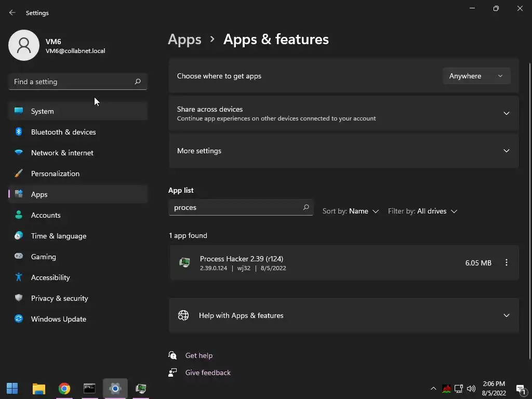The height and width of the screenshot is (399, 532).
Task: Click the search icon in app list field
Action: (x=306, y=207)
